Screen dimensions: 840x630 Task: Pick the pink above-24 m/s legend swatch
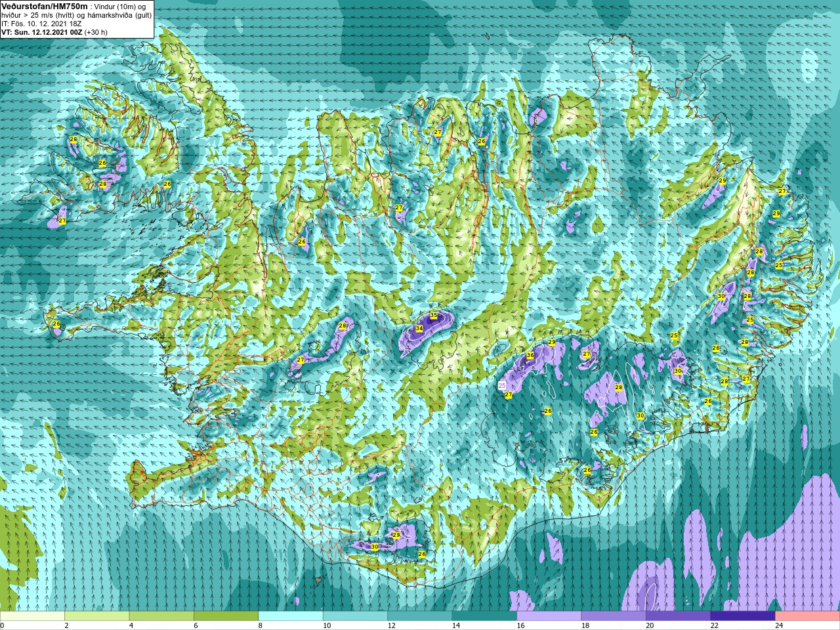[x=808, y=616]
